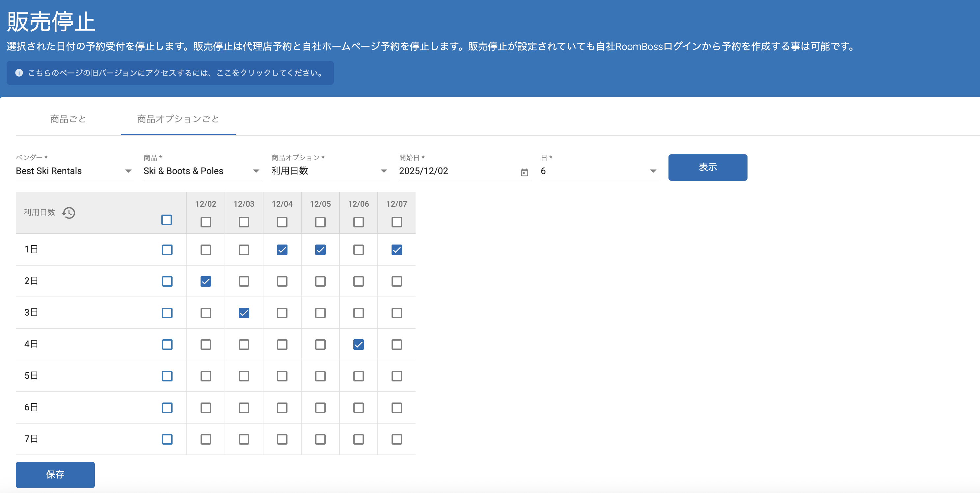Viewport: 980px width, 493px height.
Task: Expand the ベンダー dropdown showing Best Ski Rentals
Action: (74, 171)
